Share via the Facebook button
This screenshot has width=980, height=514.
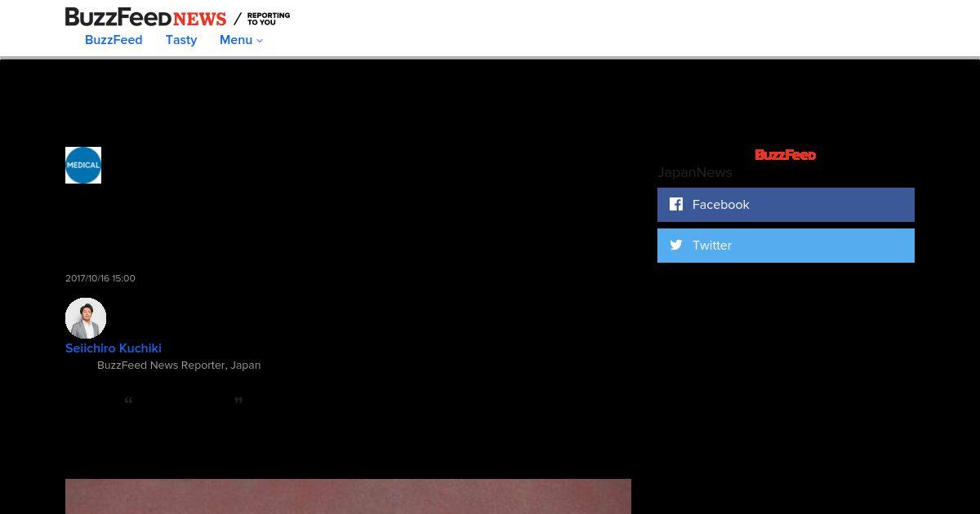click(786, 205)
